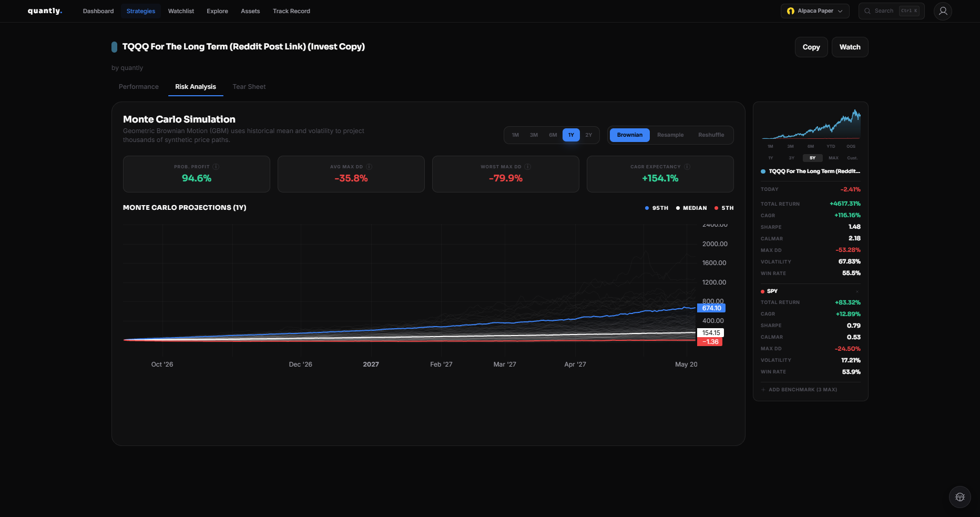Toggle the 95TH percentile legend
Viewport: 980px width, 517px height.
[657, 208]
